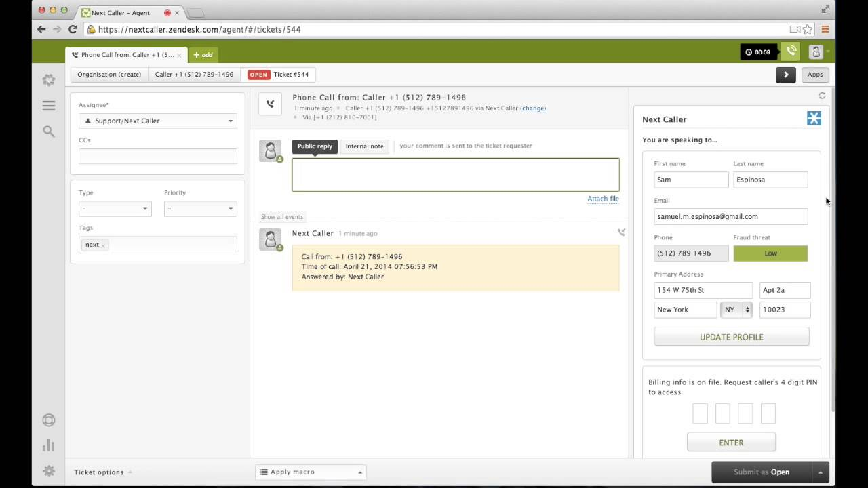This screenshot has height=488, width=868.
Task: Open Organisation (create) breadcrumb
Action: [x=109, y=75]
